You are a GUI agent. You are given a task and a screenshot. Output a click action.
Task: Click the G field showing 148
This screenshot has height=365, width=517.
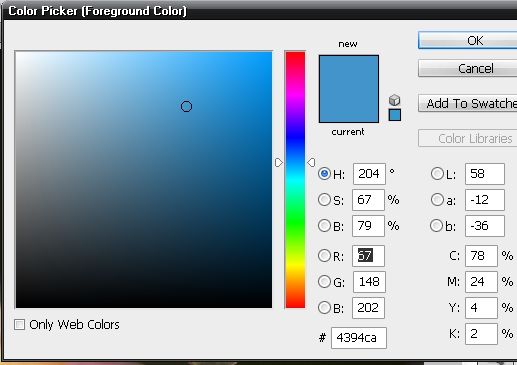pos(369,282)
